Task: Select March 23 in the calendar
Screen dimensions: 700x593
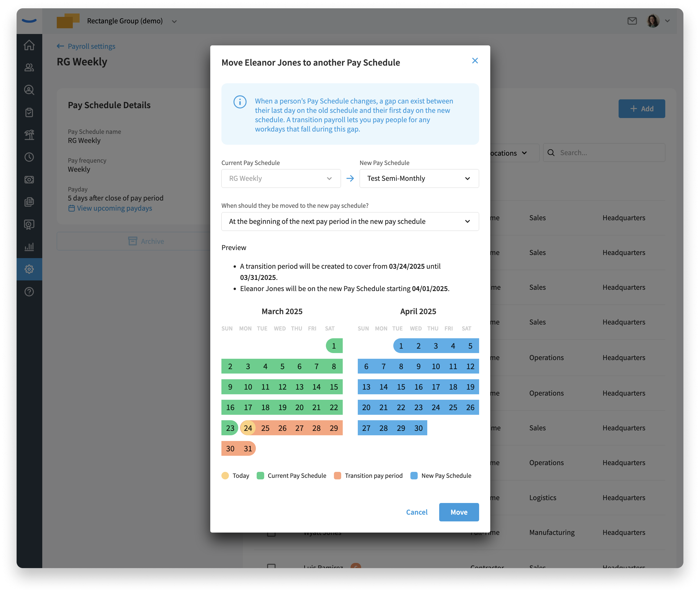Action: click(230, 428)
